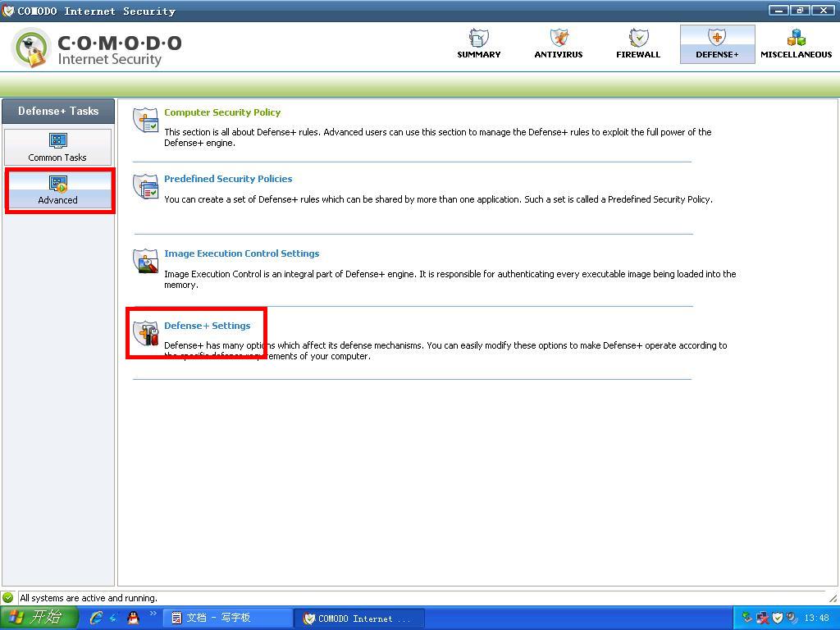
Task: Click the Image Execution Control icon
Action: click(146, 261)
